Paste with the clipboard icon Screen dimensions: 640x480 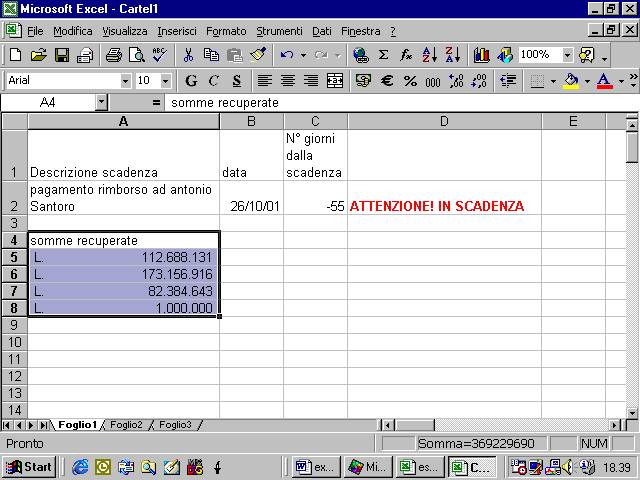(x=235, y=55)
